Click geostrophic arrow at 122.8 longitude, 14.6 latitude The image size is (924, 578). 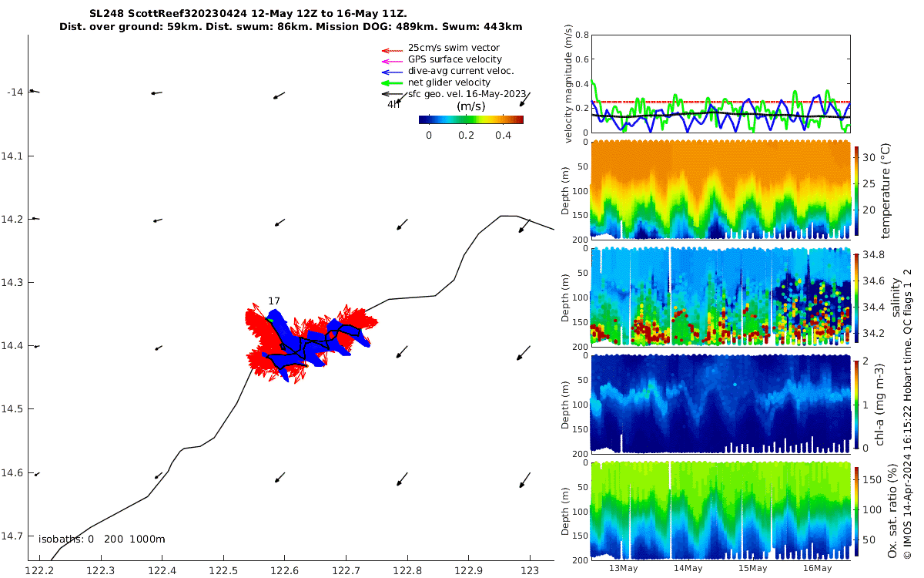(401, 480)
